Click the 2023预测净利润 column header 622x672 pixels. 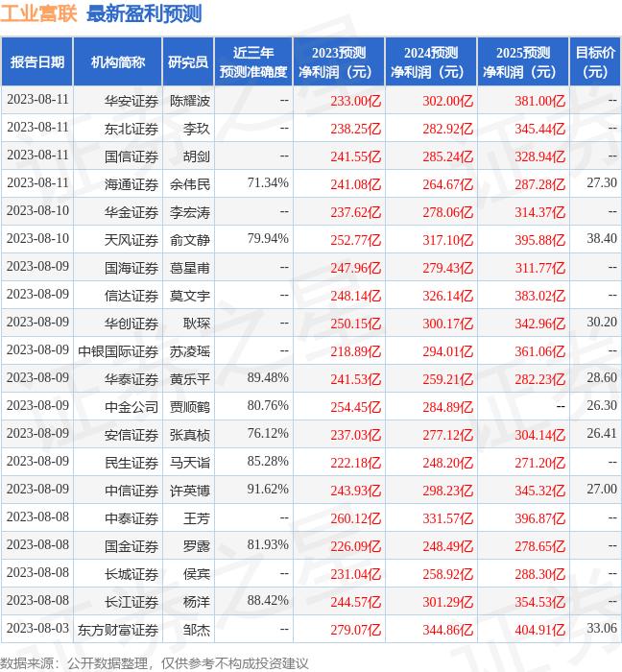tap(339, 62)
